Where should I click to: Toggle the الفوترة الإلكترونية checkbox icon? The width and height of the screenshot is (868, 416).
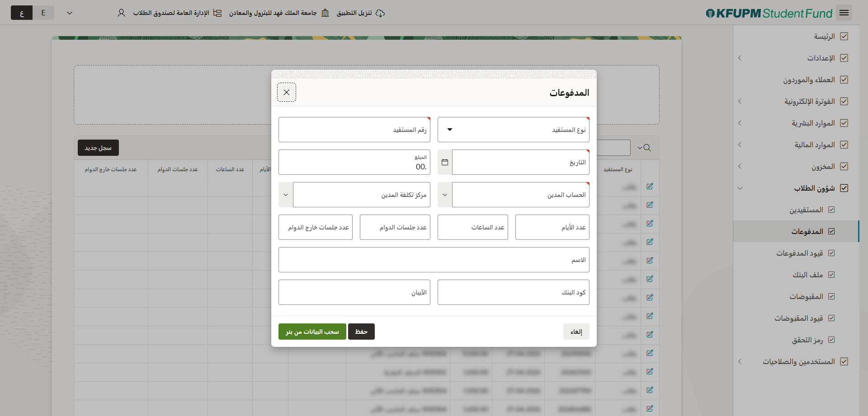[844, 101]
